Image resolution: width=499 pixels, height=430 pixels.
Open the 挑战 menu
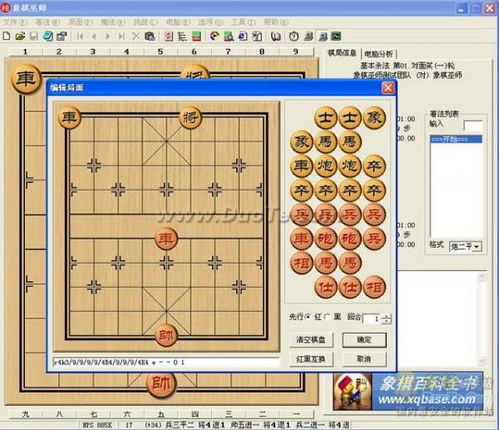click(145, 22)
